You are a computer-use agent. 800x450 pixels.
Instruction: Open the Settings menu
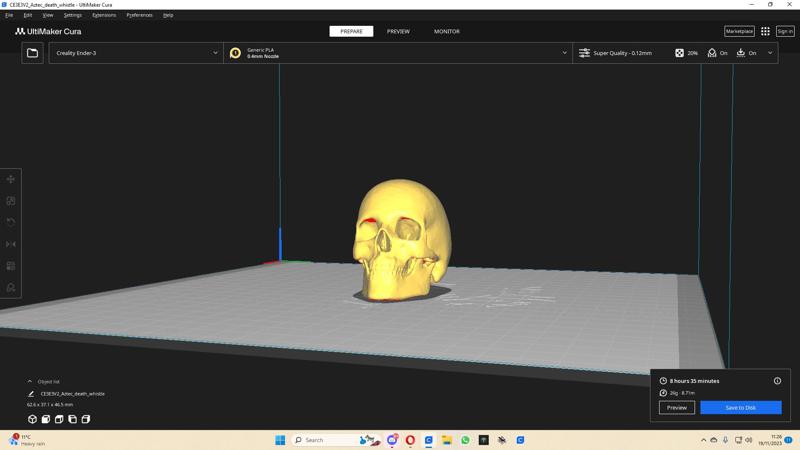click(72, 15)
